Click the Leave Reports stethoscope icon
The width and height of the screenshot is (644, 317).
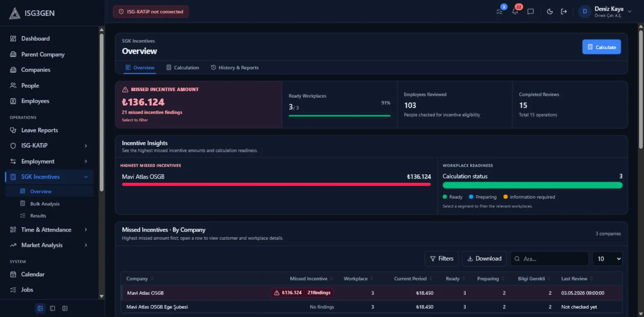click(x=13, y=130)
